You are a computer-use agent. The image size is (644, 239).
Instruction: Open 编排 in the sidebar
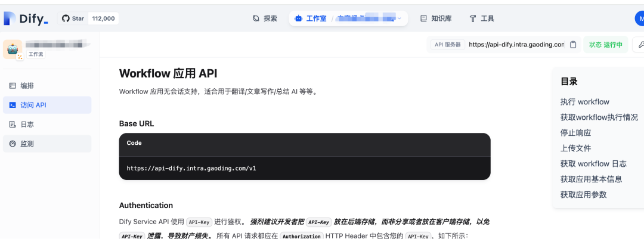point(47,86)
